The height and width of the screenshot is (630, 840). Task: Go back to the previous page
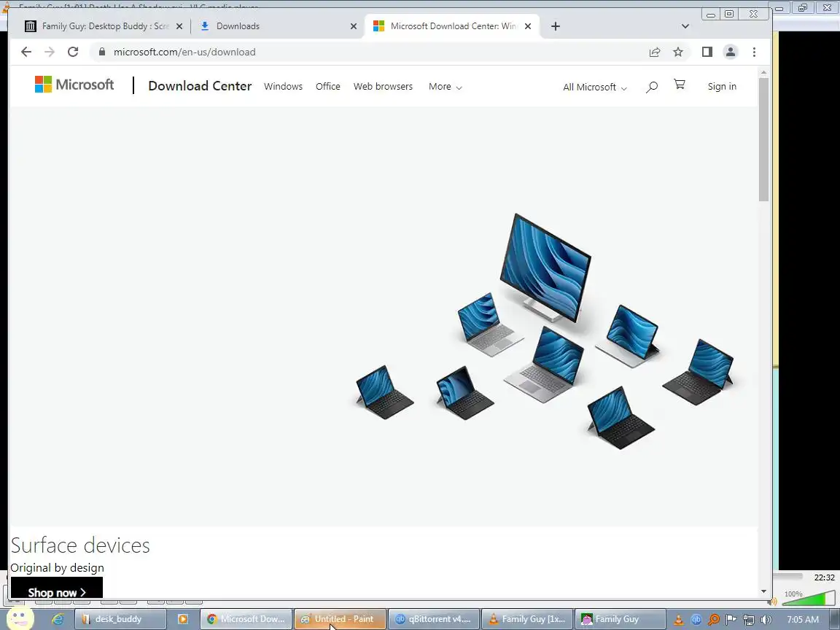point(26,52)
